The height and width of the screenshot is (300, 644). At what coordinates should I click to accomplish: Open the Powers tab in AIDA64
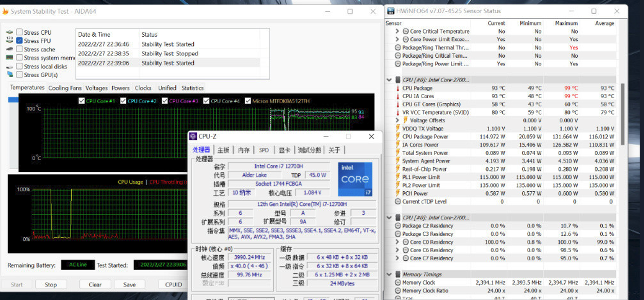tap(121, 88)
